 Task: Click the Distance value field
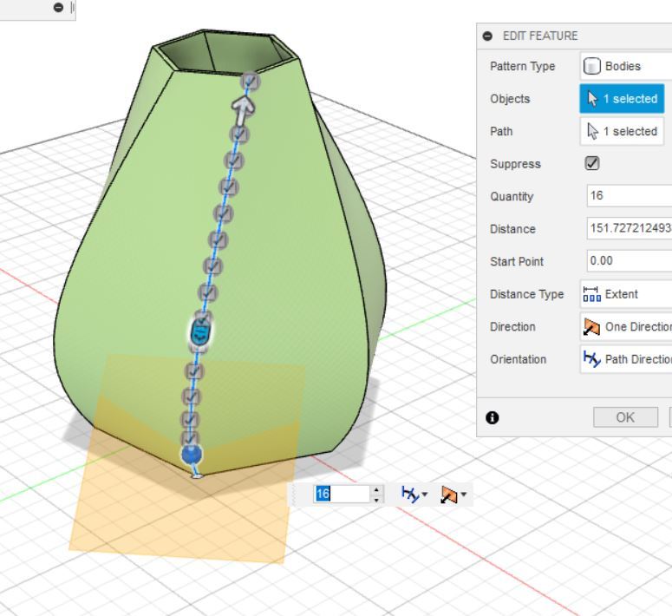(x=630, y=228)
